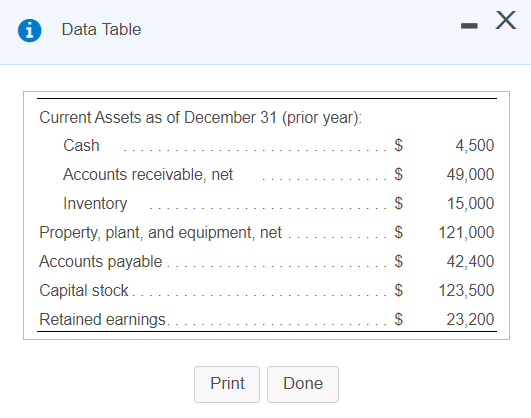Image resolution: width=531 pixels, height=418 pixels.
Task: Click the dollar sign in Retained earnings row
Action: click(399, 320)
